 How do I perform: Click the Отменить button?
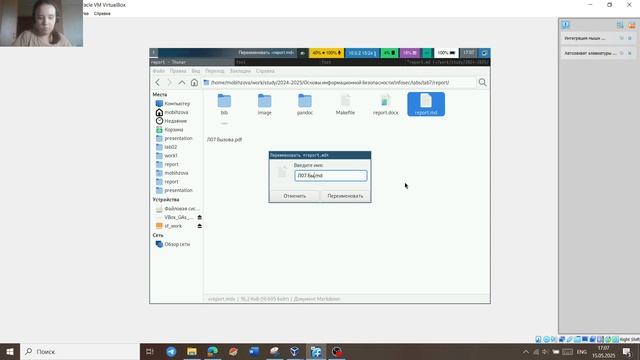tap(295, 196)
